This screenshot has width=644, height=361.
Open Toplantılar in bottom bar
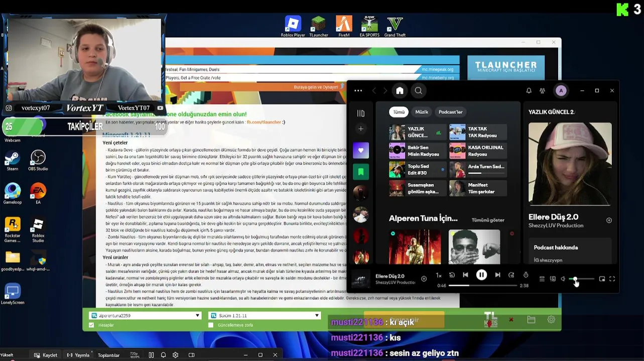point(108,355)
